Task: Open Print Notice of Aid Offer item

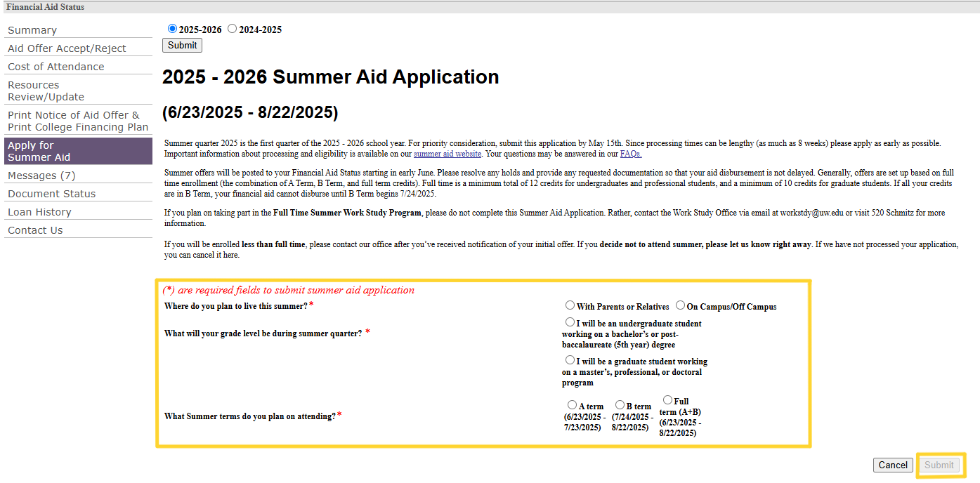Action: [x=78, y=121]
